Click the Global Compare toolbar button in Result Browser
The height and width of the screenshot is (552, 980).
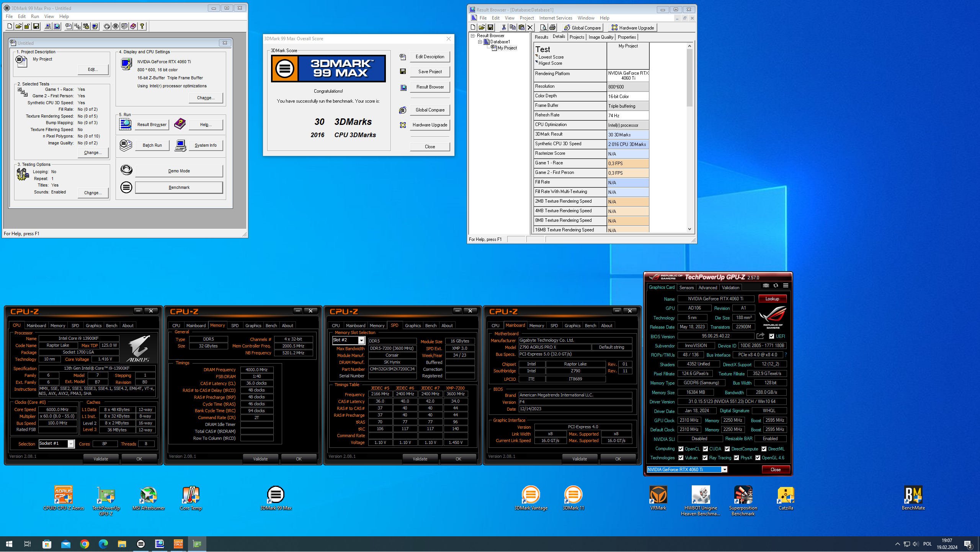(583, 28)
